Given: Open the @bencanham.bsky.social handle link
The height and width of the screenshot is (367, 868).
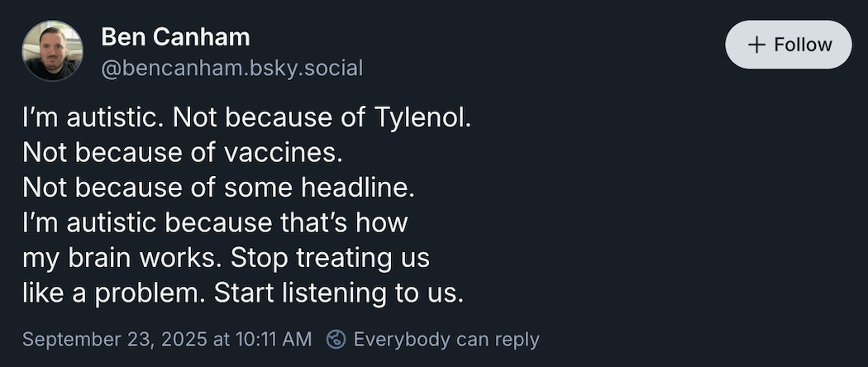Looking at the screenshot, I should tap(231, 68).
